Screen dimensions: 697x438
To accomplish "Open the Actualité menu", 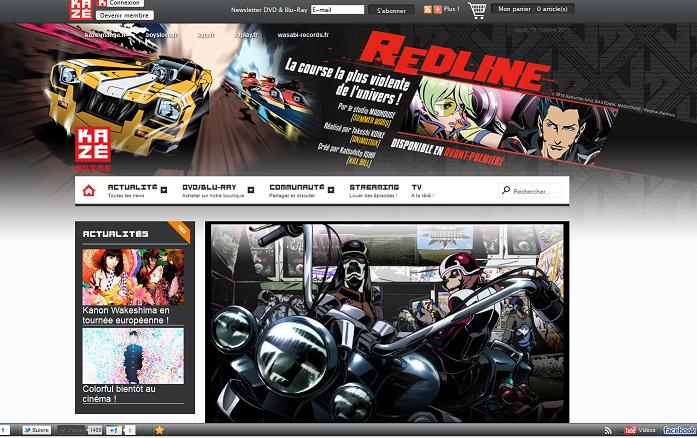I will (132, 190).
